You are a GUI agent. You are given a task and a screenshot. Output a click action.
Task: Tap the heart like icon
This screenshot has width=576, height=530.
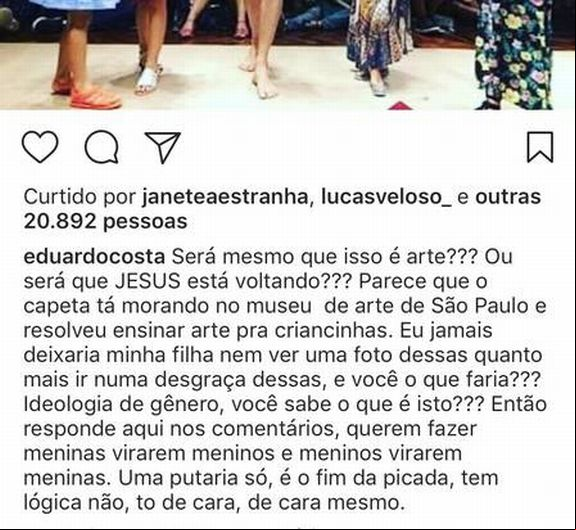(x=40, y=147)
